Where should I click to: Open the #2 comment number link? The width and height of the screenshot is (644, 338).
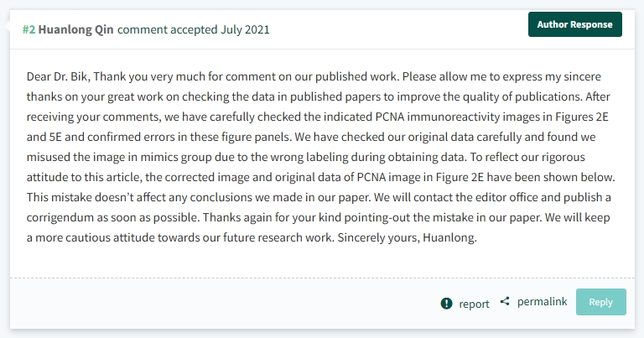point(29,29)
